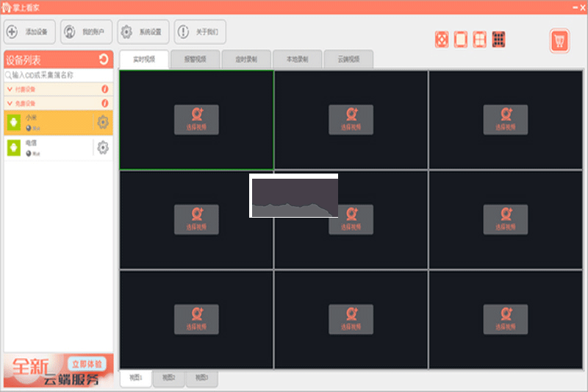This screenshot has height=392, width=588.
Task: Click the shopping cart icon
Action: (559, 40)
